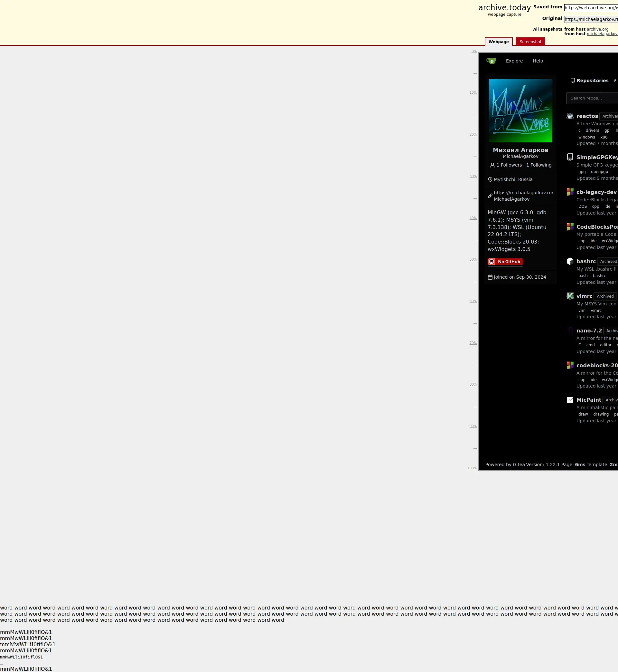
Task: Click the vimrc Vim logo icon
Action: coord(570,296)
